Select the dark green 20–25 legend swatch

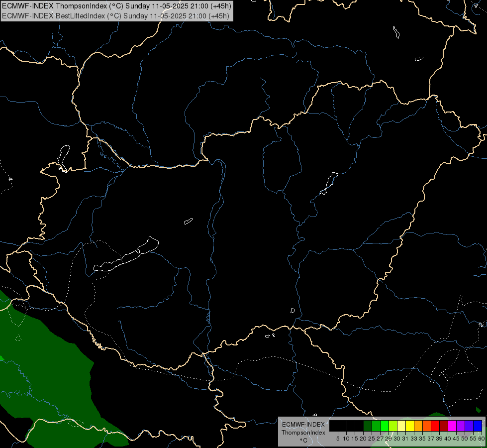click(x=368, y=426)
